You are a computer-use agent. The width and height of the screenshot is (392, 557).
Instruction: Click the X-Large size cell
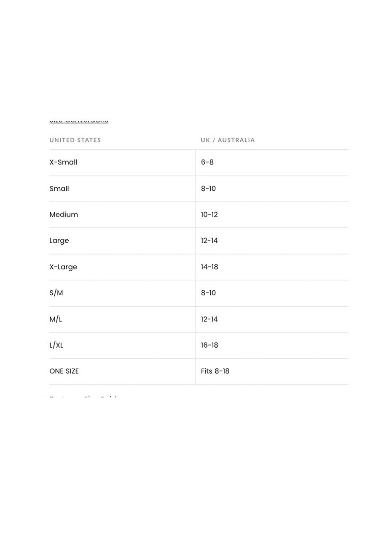click(x=63, y=267)
